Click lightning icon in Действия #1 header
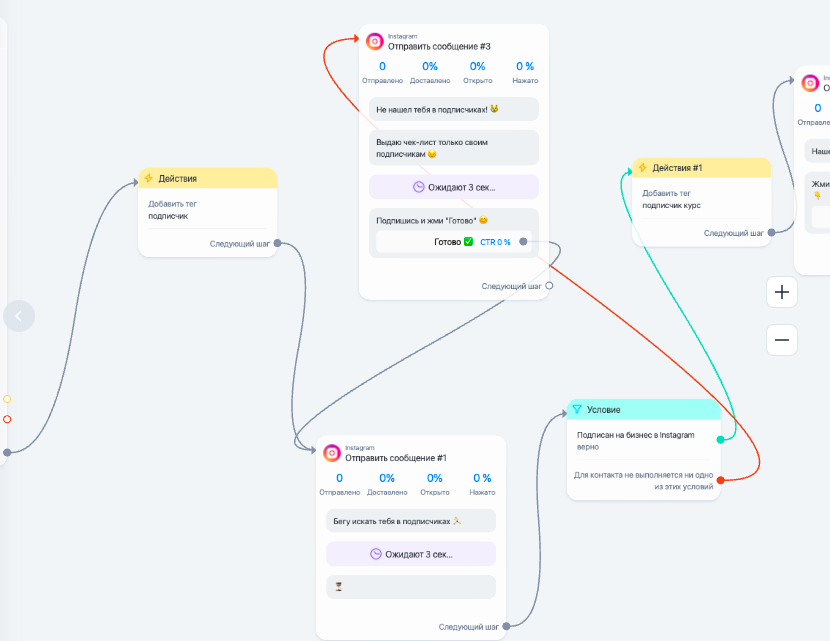This screenshot has height=641, width=830. click(x=642, y=168)
